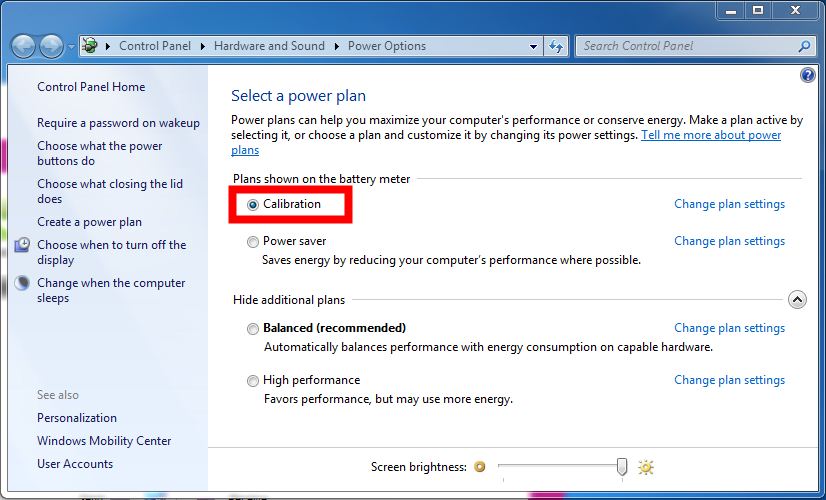Open Require a password on wakeup

coord(119,123)
